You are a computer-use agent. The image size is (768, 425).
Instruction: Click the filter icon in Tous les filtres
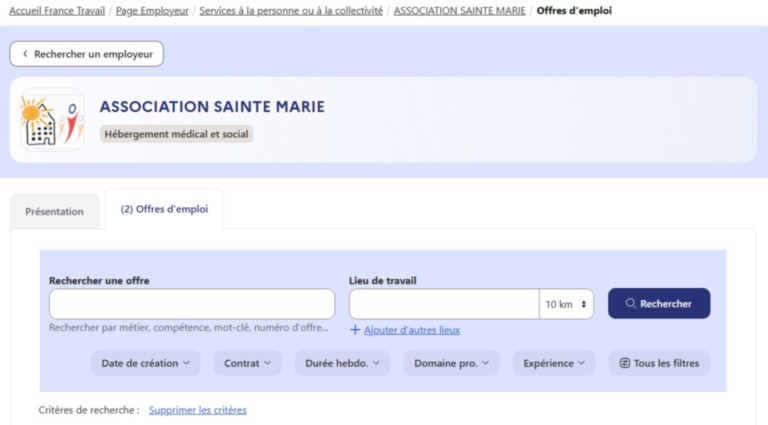624,363
